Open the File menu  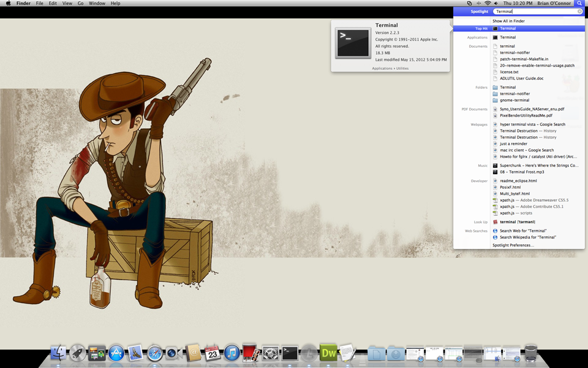(x=39, y=3)
